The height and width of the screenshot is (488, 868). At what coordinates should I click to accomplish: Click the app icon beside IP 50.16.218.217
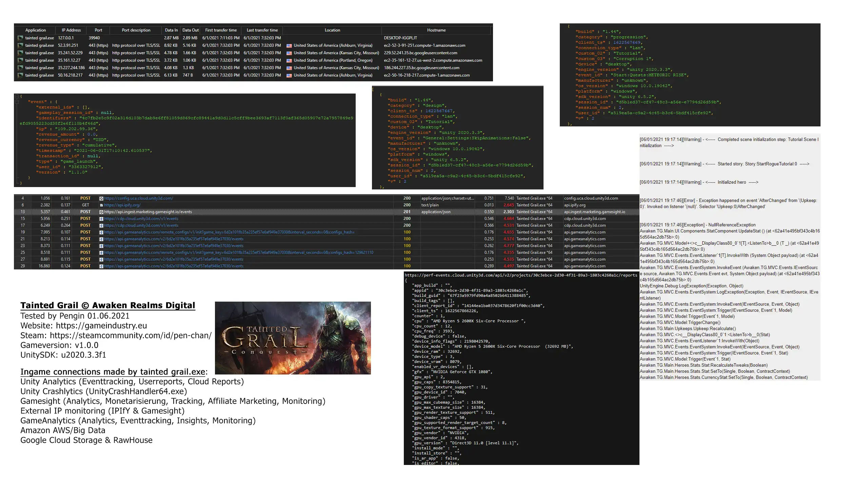20,75
